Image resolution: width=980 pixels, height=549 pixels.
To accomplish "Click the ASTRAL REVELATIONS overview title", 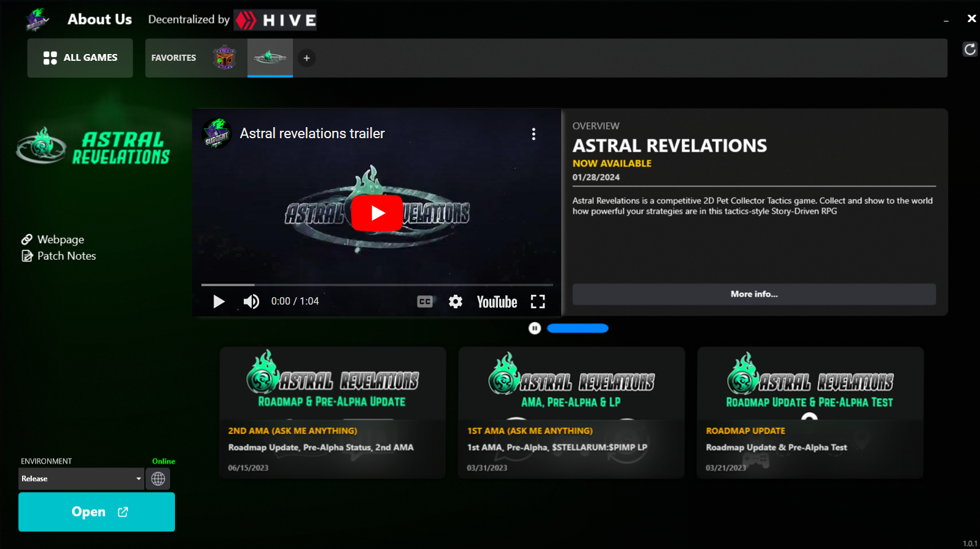I will pyautogui.click(x=670, y=146).
